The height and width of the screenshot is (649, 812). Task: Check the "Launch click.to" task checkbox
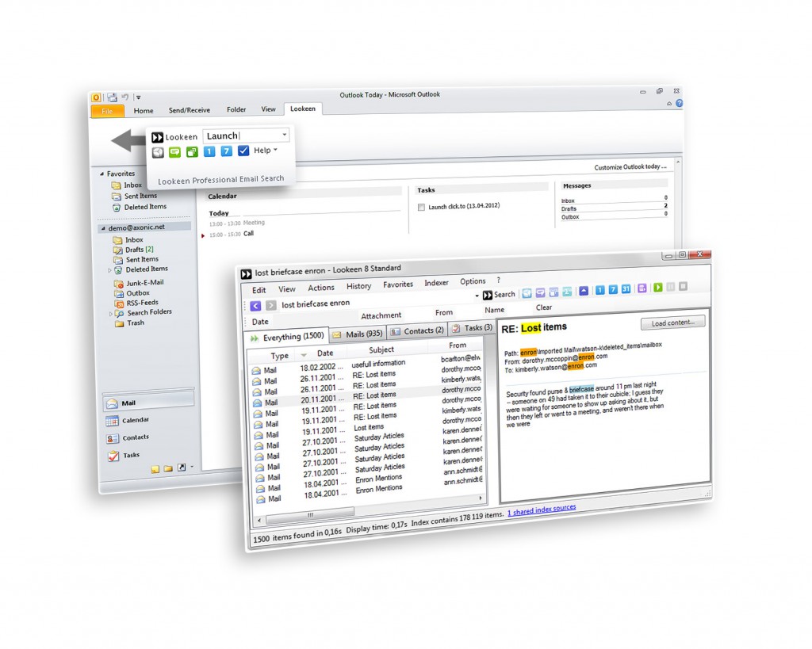pos(421,207)
